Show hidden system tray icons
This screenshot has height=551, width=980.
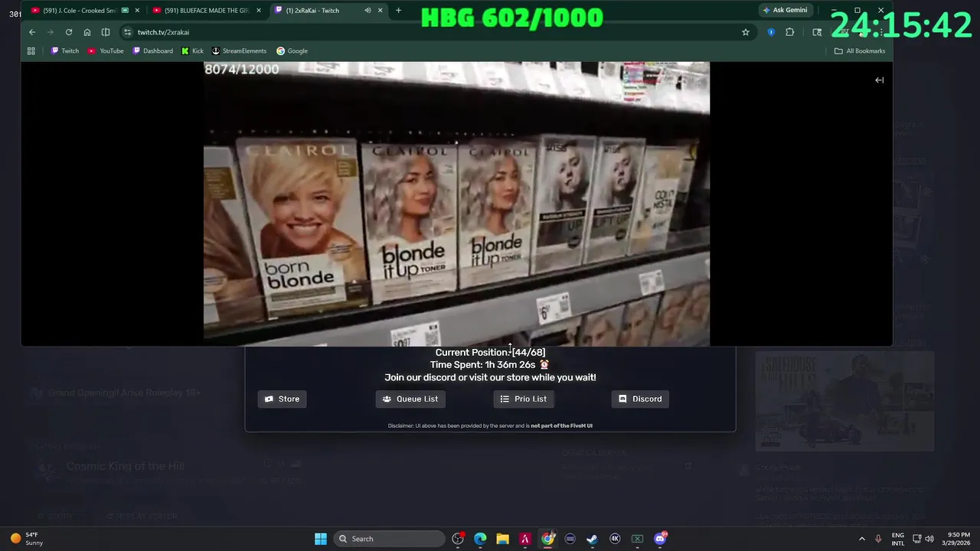(x=861, y=539)
